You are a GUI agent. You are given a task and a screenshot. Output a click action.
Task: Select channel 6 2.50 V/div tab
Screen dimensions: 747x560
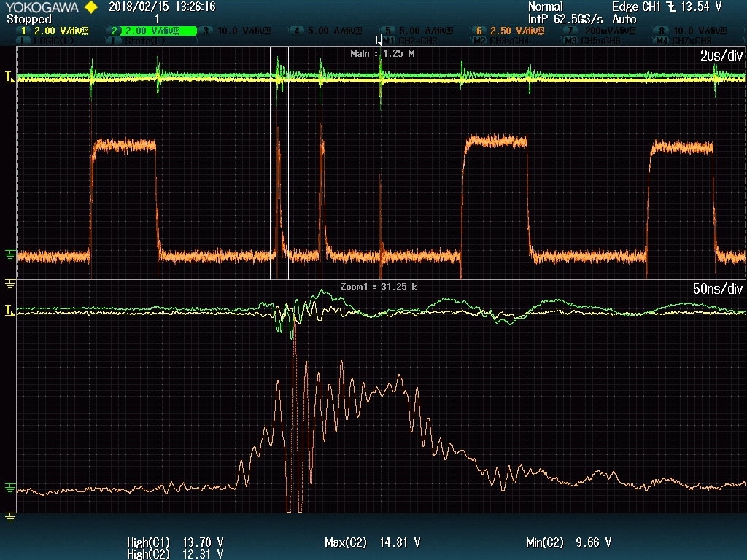coord(517,31)
